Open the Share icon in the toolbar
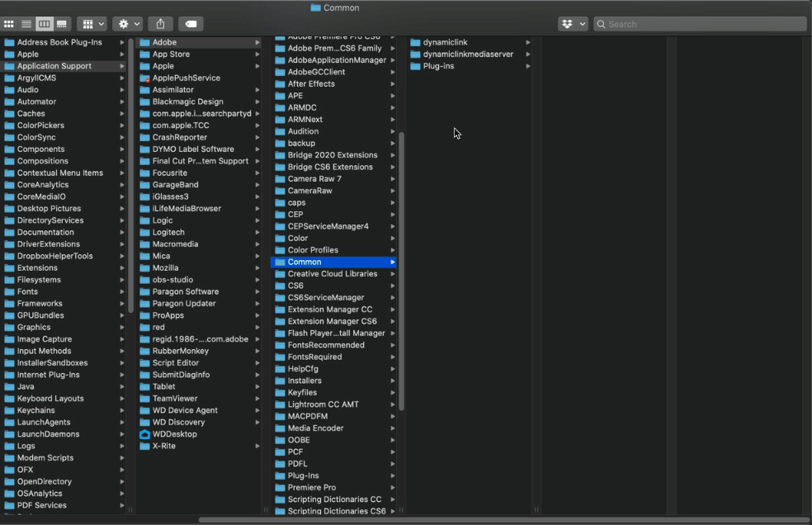This screenshot has width=812, height=525. pos(159,23)
